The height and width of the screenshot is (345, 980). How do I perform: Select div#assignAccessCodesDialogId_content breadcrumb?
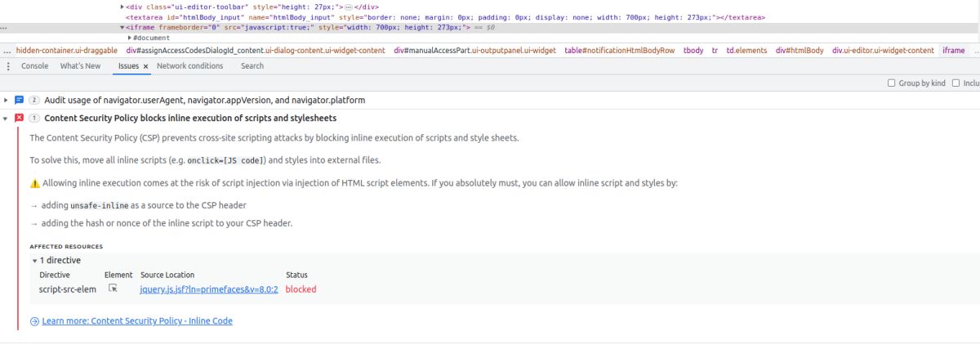[x=256, y=51]
